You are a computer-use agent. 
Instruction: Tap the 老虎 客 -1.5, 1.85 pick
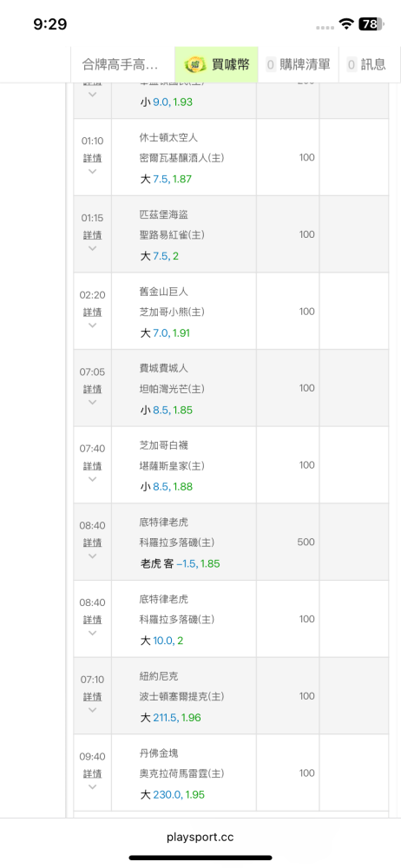pos(180,564)
